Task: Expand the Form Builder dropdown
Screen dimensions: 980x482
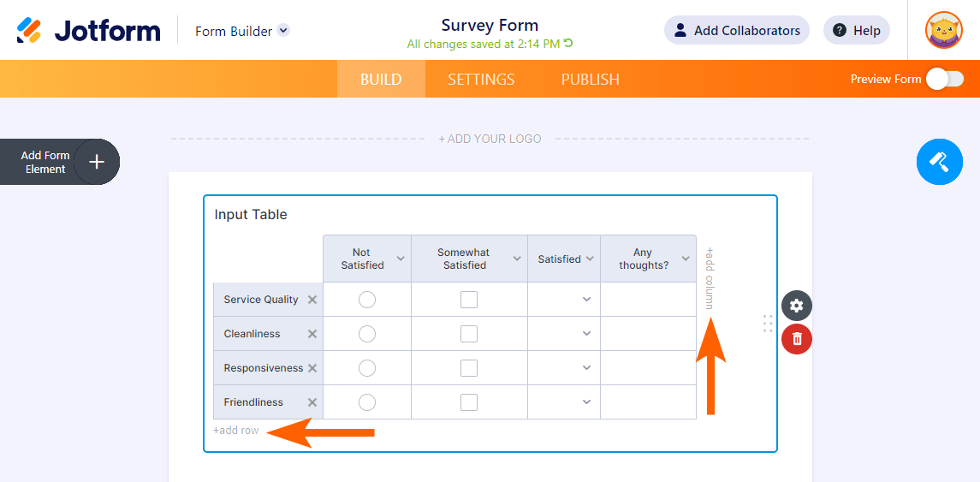Action: pyautogui.click(x=283, y=31)
